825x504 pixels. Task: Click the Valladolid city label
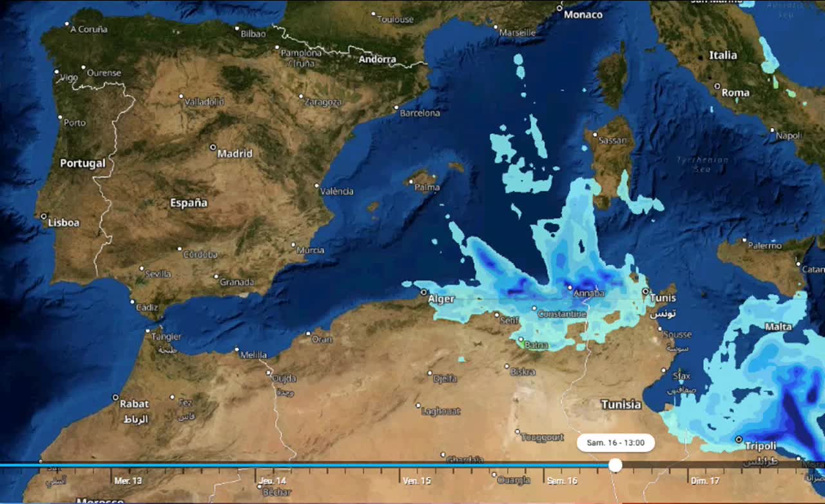pos(204,102)
